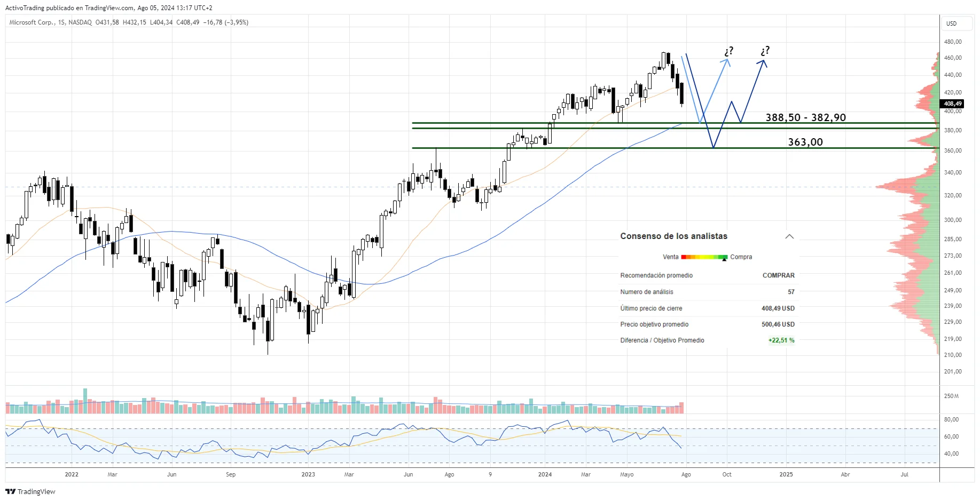Click the TradingView text link at bottom
This screenshot has height=501, width=980.
point(36,491)
